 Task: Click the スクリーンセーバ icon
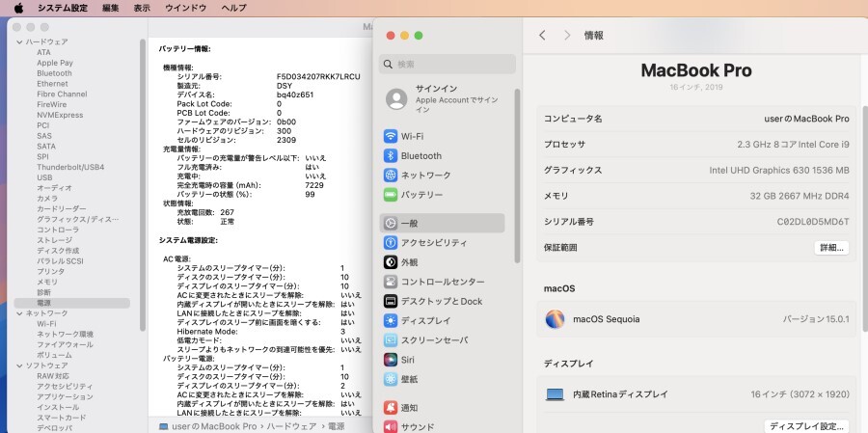(391, 340)
